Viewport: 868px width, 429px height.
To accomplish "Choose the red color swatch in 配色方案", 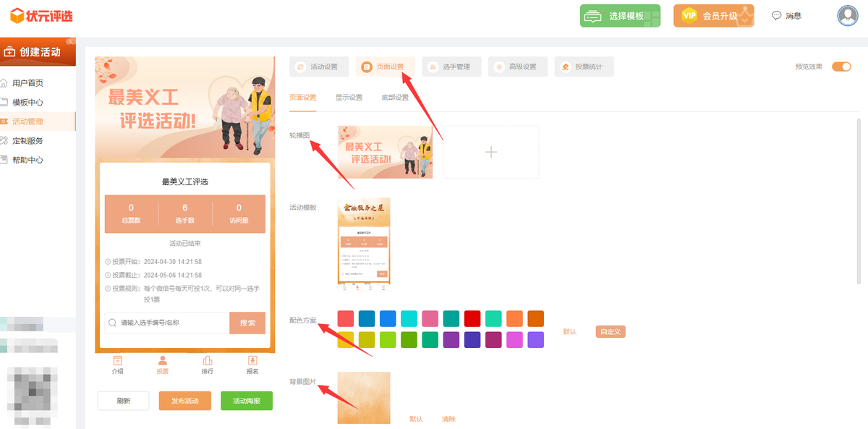I will click(x=472, y=318).
